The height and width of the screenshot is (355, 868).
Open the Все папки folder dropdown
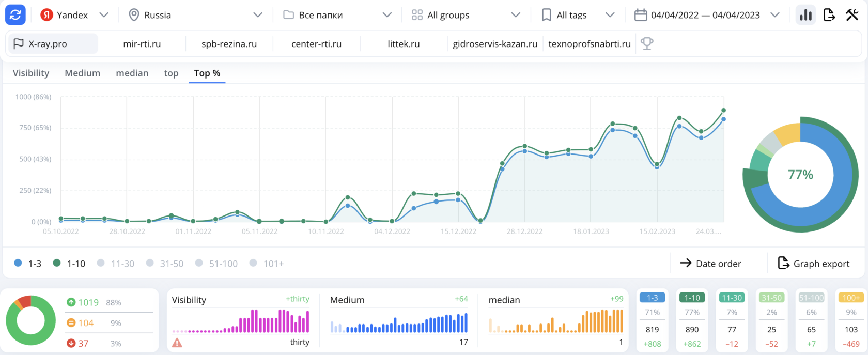coord(337,15)
